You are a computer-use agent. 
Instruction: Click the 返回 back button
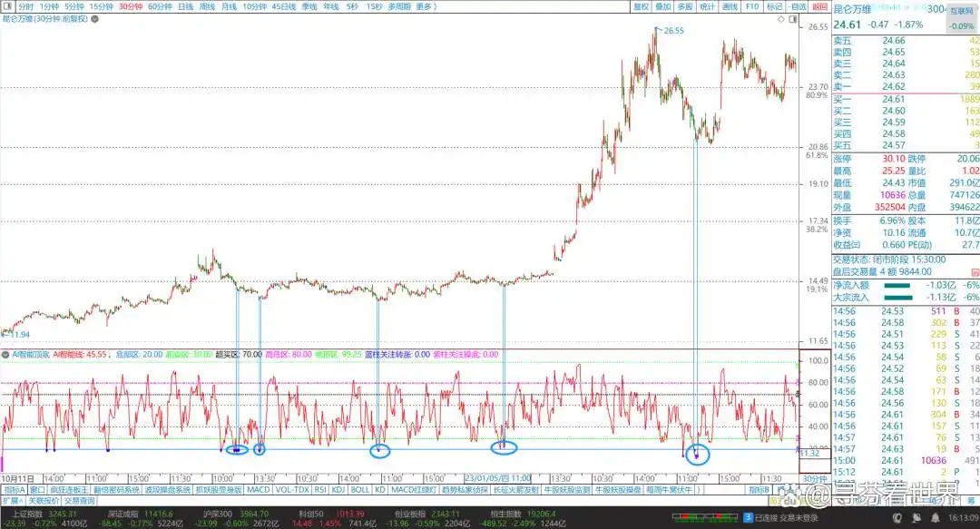(819, 6)
